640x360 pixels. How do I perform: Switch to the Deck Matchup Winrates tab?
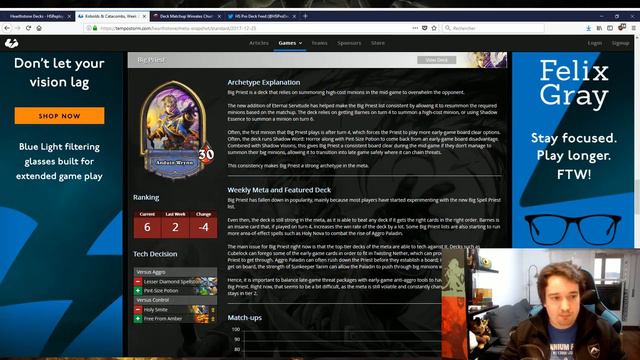(187, 17)
